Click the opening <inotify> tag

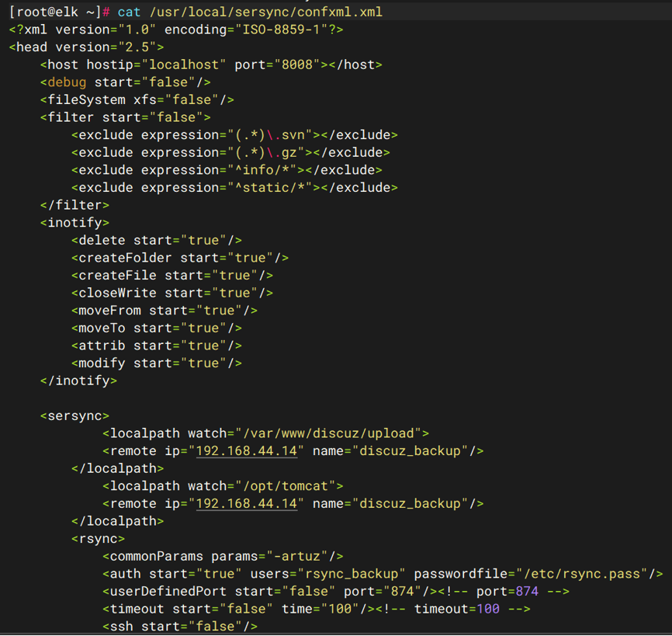[x=74, y=223]
